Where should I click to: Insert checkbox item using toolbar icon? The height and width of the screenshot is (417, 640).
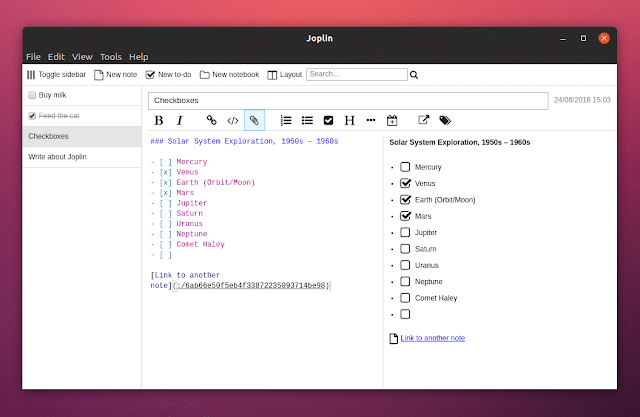(328, 120)
